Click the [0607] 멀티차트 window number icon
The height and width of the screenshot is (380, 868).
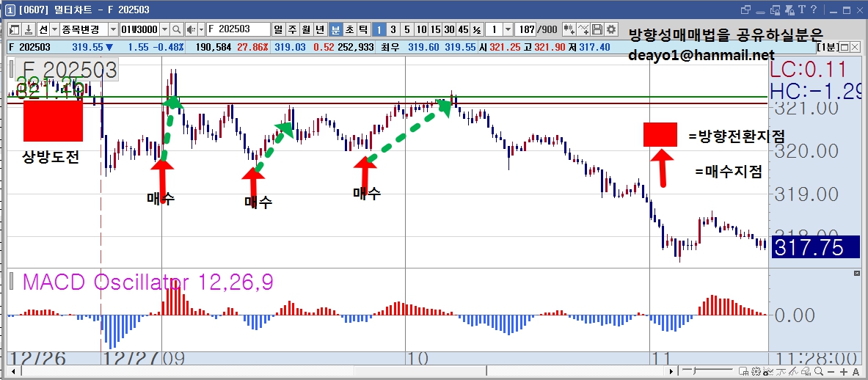tap(10, 10)
